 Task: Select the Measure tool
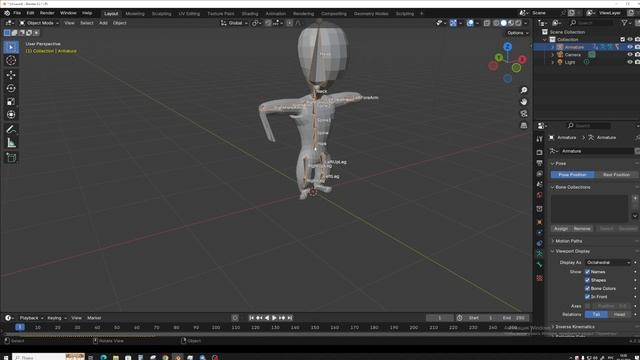pyautogui.click(x=11, y=143)
